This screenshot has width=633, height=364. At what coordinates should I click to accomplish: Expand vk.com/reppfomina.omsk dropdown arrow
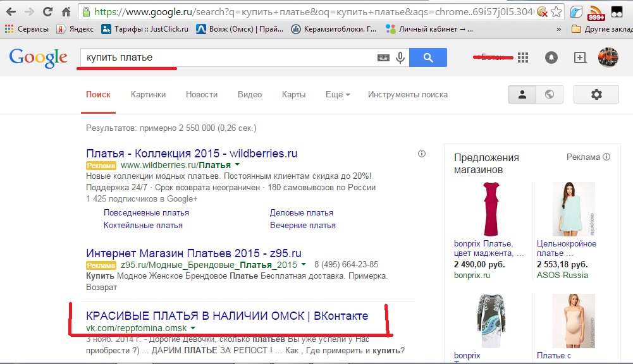(x=193, y=328)
